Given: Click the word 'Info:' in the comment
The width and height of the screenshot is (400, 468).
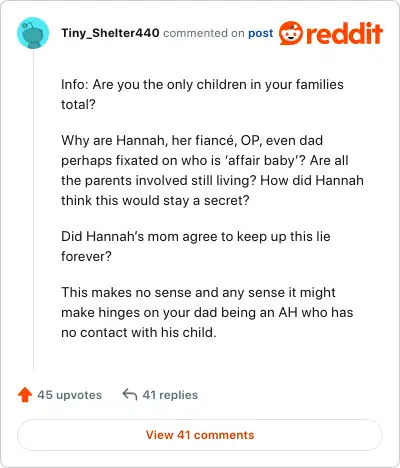Looking at the screenshot, I should coord(75,84).
